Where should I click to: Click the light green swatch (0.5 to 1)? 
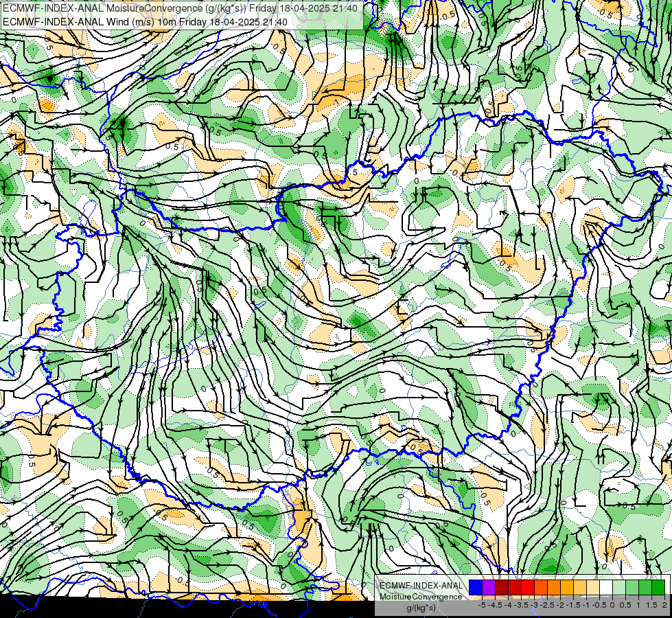pos(632,587)
